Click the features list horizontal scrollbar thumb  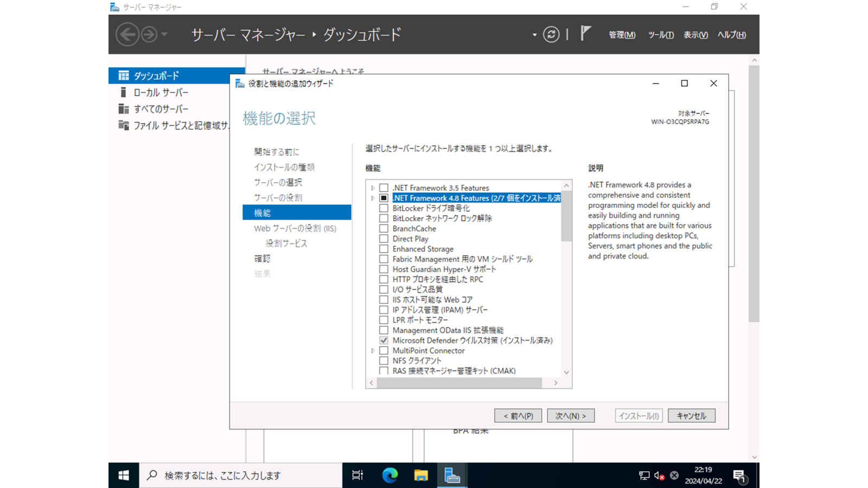point(459,383)
